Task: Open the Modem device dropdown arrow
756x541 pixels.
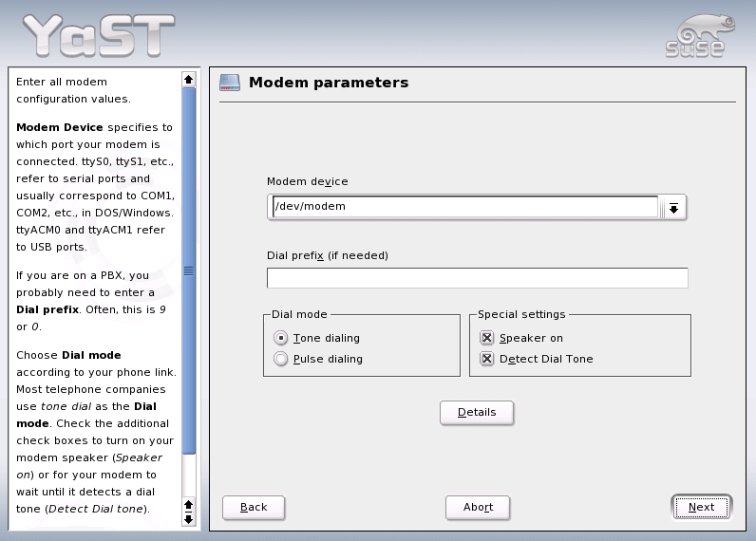Action: pyautogui.click(x=673, y=208)
